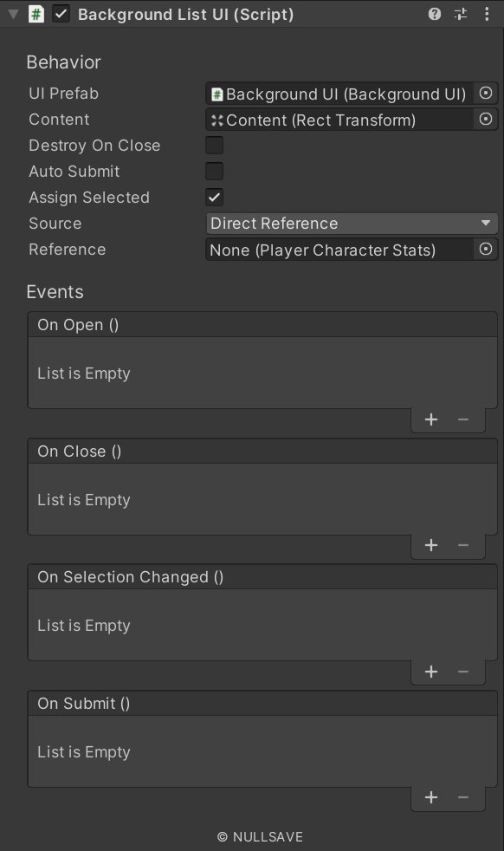
Task: Add a listener to On Open event
Action: [431, 419]
